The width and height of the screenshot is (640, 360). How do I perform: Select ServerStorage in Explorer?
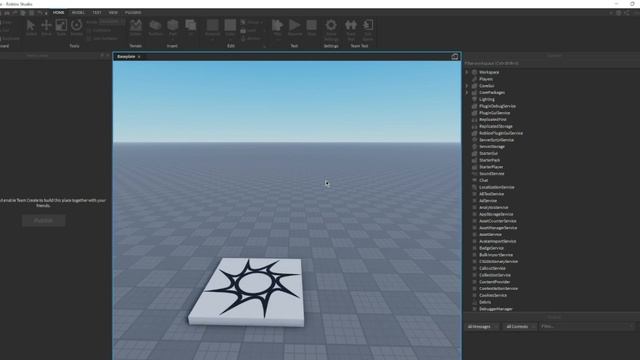coord(492,147)
